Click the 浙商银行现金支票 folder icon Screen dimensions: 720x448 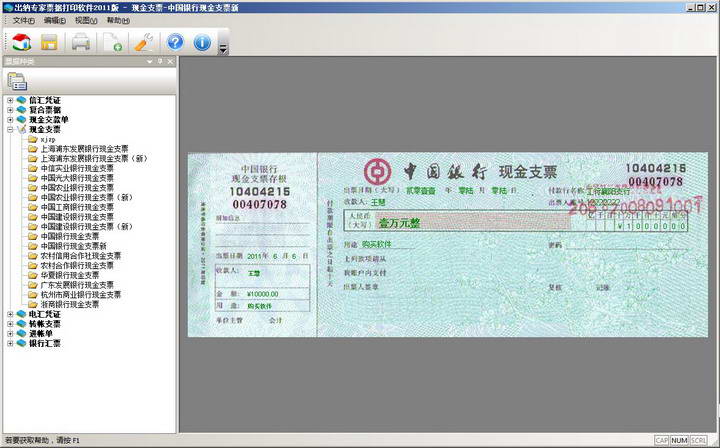coord(32,304)
